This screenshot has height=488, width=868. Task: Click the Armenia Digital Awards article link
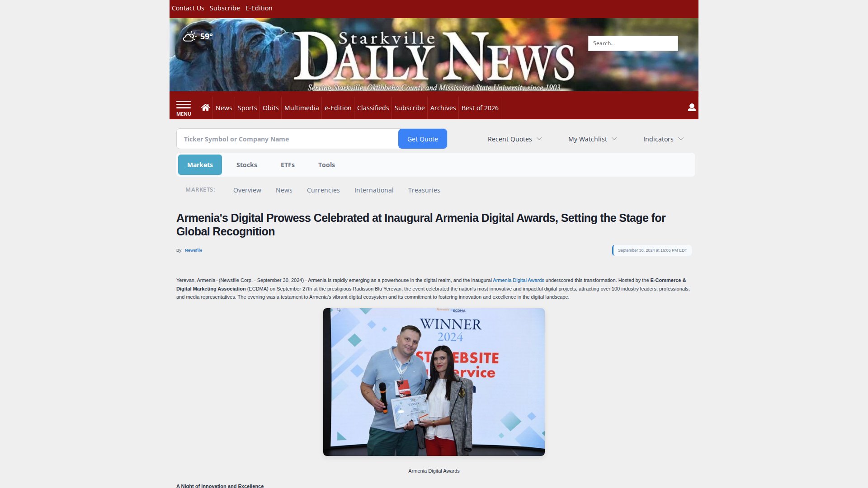click(519, 280)
